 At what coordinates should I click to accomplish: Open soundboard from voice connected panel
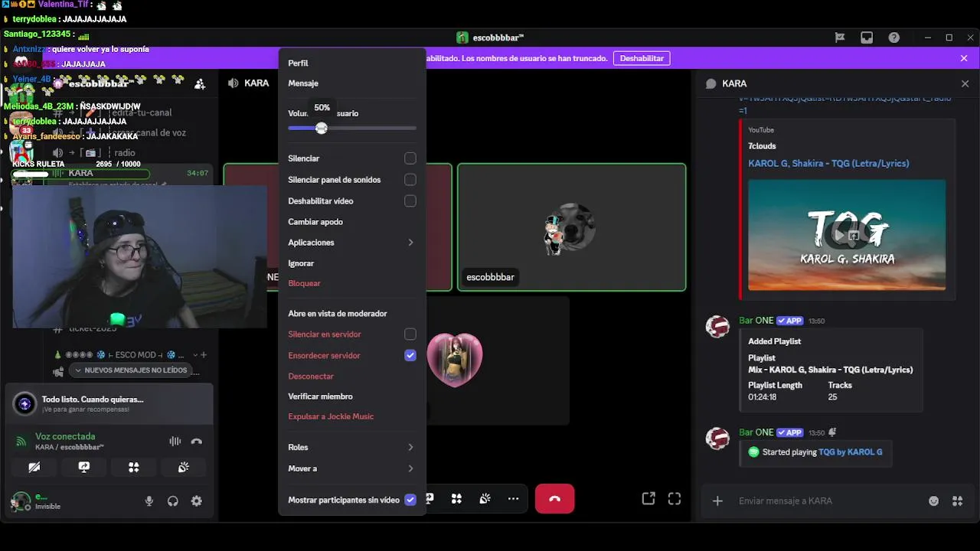(x=183, y=467)
